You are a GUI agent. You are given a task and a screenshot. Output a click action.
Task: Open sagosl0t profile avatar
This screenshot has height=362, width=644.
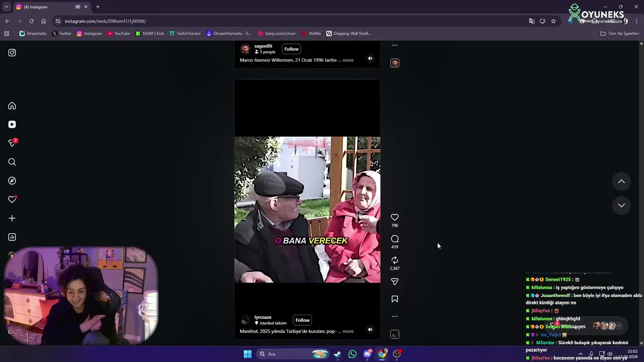pyautogui.click(x=245, y=49)
